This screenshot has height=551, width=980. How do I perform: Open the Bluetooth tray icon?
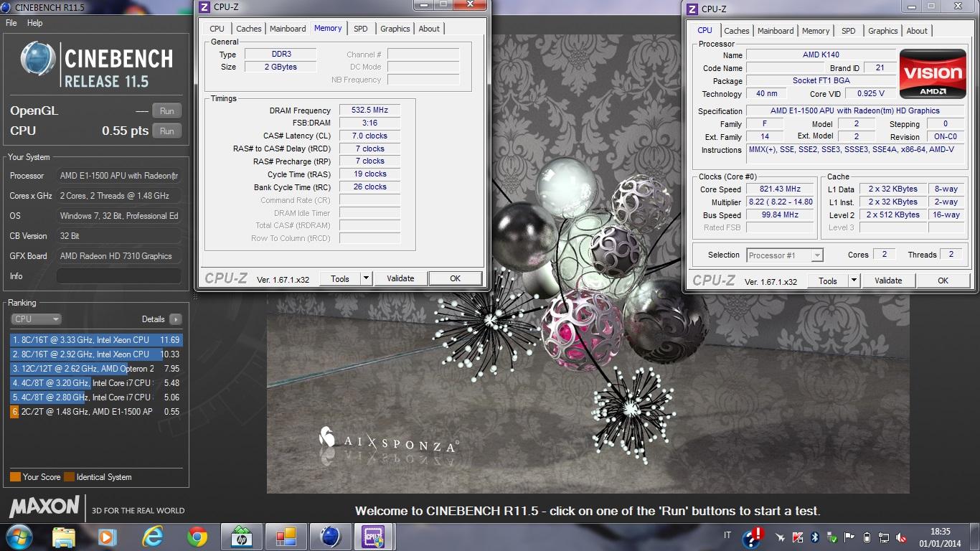pyautogui.click(x=815, y=537)
